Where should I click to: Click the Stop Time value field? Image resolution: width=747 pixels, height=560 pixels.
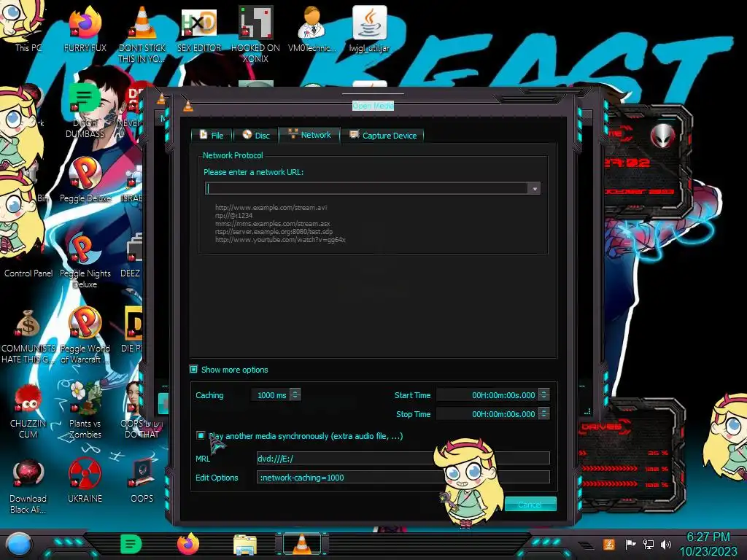(487, 413)
